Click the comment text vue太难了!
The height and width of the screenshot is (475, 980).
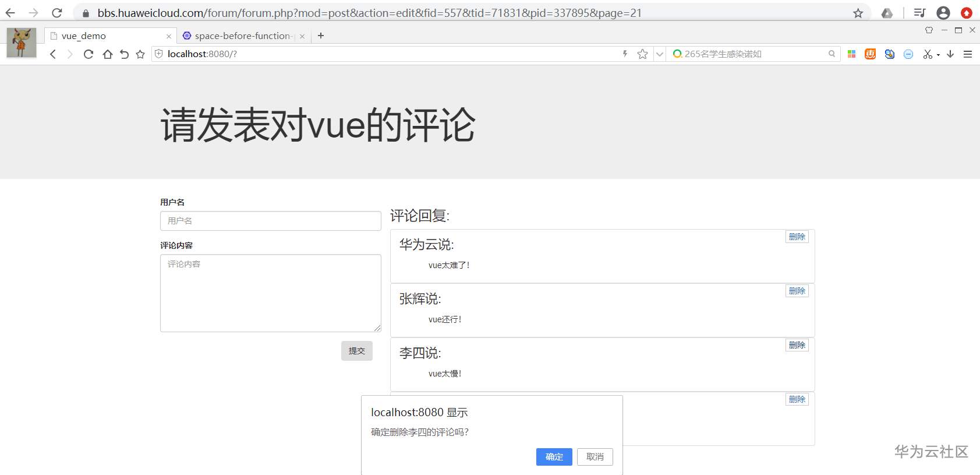[449, 265]
